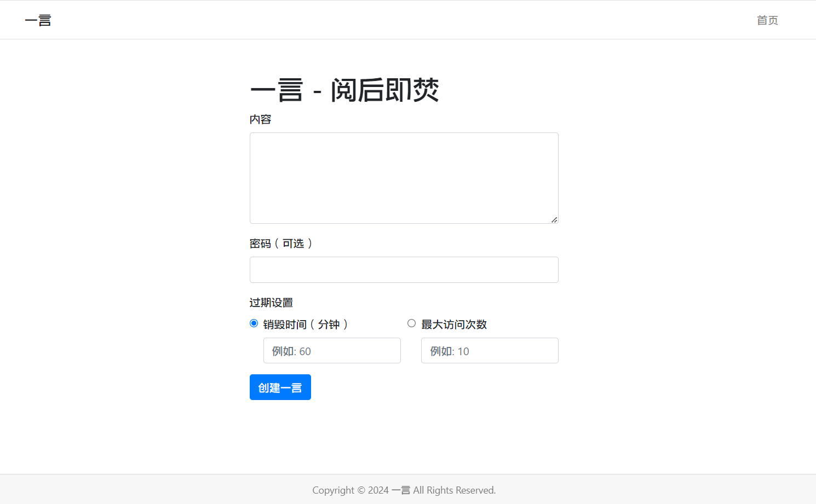The width and height of the screenshot is (816, 504).
Task: Click the 过期设置 section heading
Action: (271, 302)
